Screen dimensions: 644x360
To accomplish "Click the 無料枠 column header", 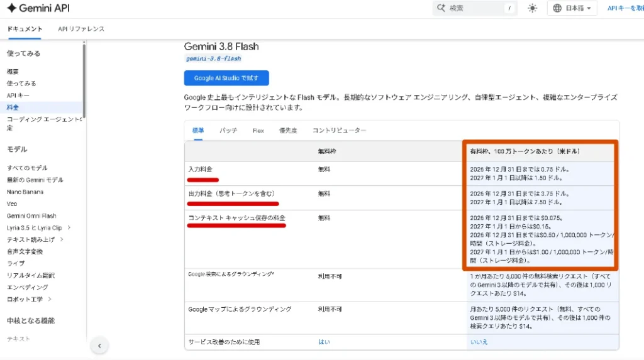I will (x=327, y=151).
